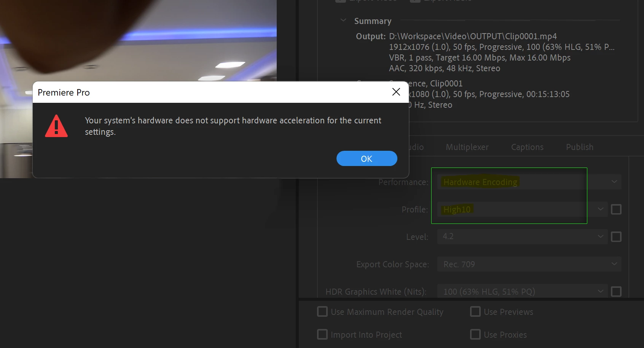The width and height of the screenshot is (644, 348).
Task: Collapse the Summary section chevron
Action: [343, 20]
